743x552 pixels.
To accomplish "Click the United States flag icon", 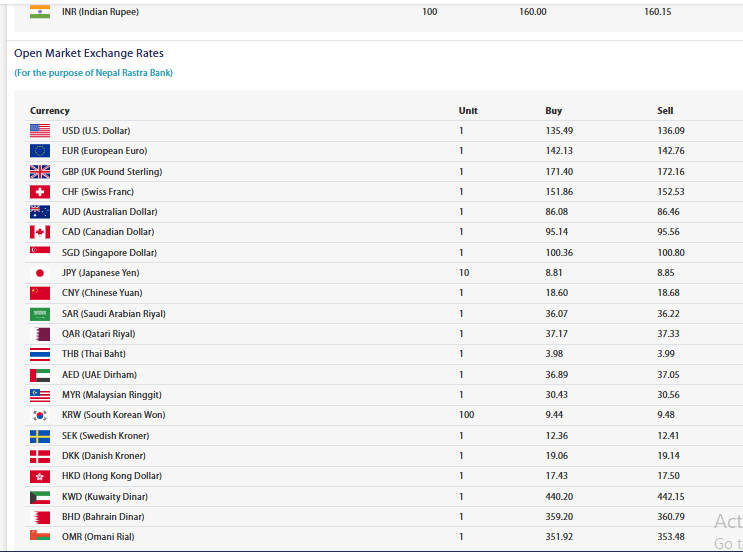I will [x=40, y=131].
